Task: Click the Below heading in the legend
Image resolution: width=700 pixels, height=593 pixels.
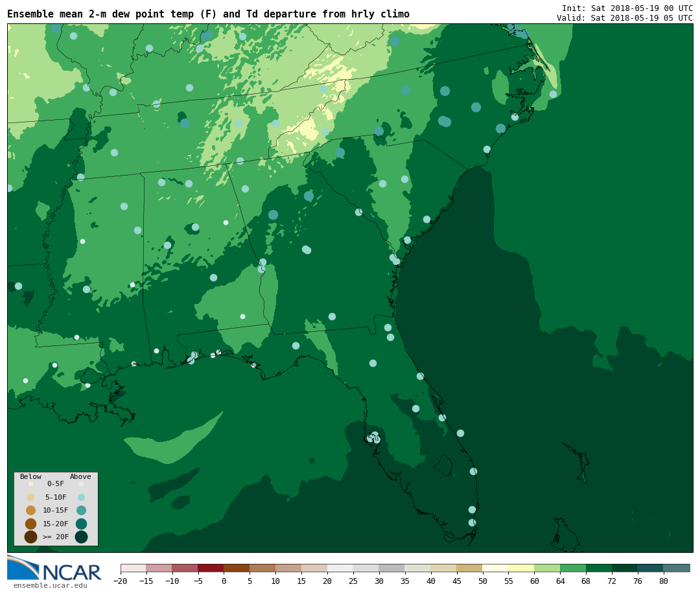Action: click(x=30, y=476)
